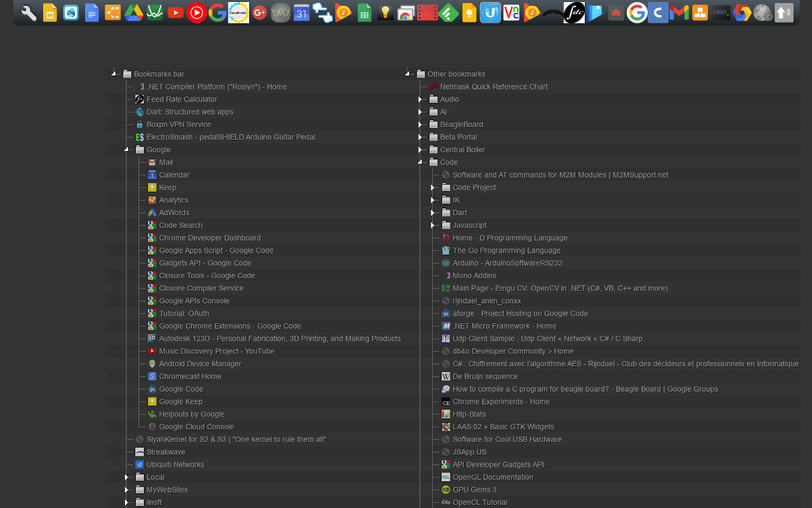Open Gmail from the taskbar
This screenshot has width=812, height=508.
pyautogui.click(x=679, y=11)
